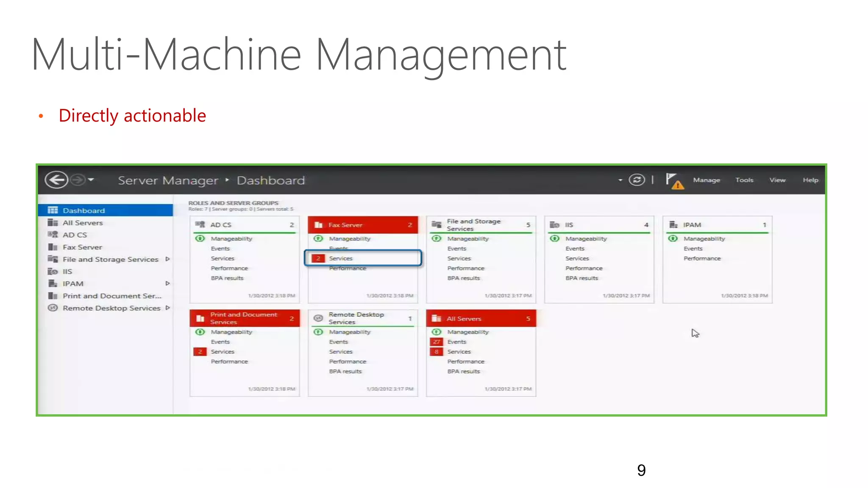Screen dimensions: 868x488
Task: Click red 8 Services badge in All Servers
Action: click(x=437, y=352)
